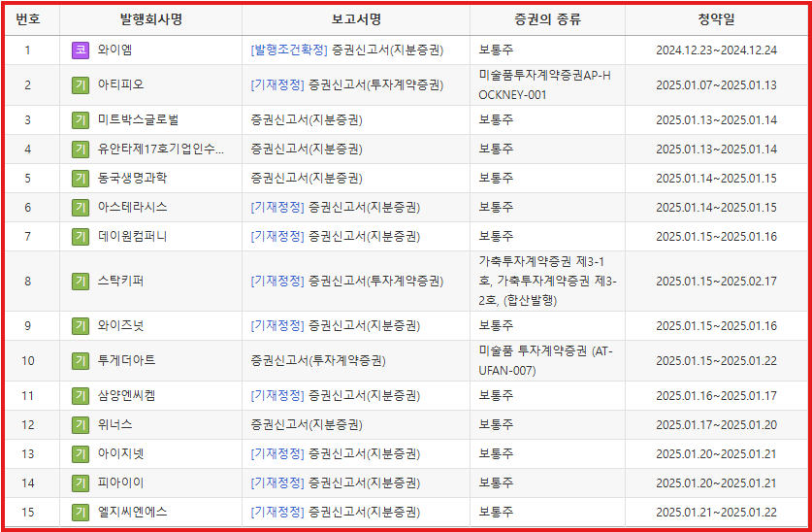This screenshot has height=532, width=812.
Task: Open the 엘지씨엔에스 company name
Action: (x=132, y=512)
